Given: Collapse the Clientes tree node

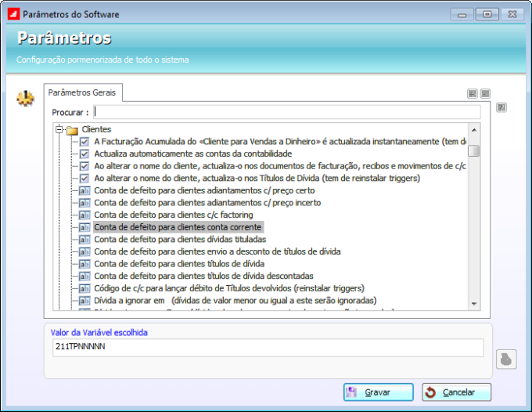Looking at the screenshot, I should 59,129.
